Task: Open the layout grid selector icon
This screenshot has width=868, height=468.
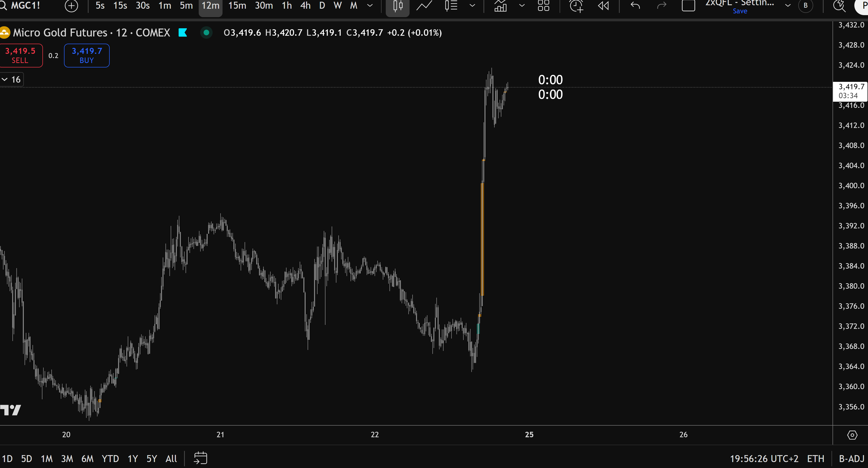Action: point(543,6)
